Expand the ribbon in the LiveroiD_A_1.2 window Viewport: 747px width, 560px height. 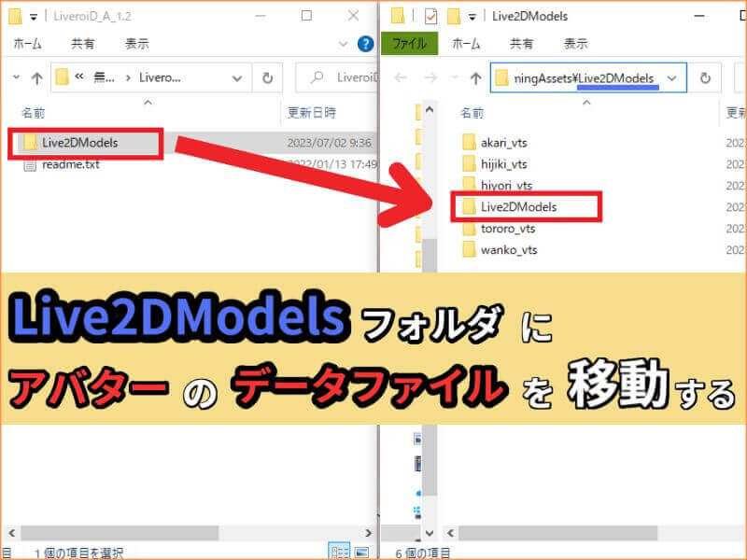click(x=343, y=44)
